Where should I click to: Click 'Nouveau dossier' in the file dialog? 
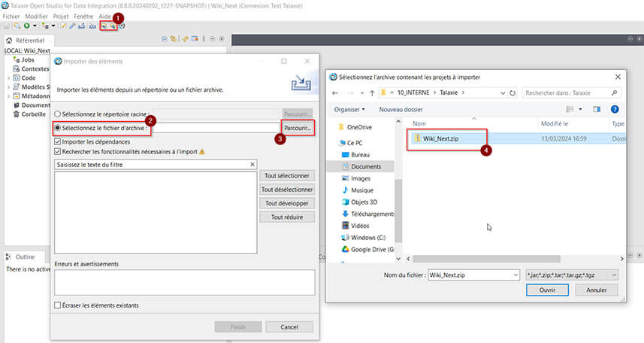pyautogui.click(x=401, y=109)
